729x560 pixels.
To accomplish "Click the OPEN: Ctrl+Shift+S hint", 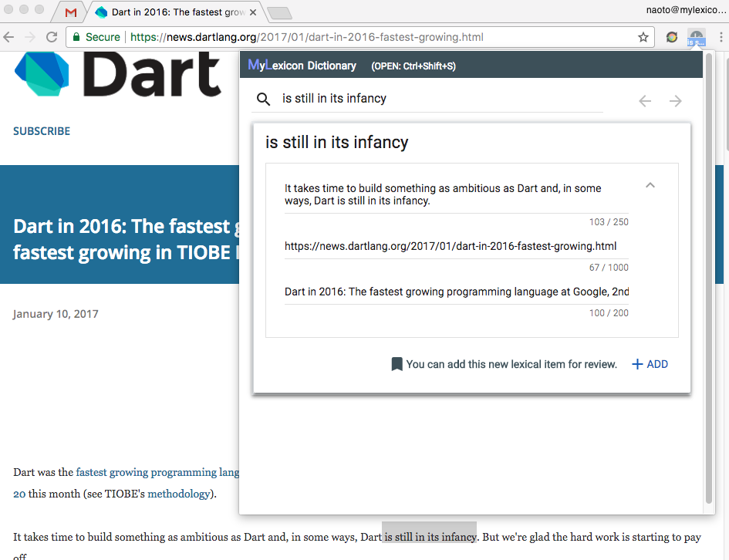I will [x=413, y=66].
